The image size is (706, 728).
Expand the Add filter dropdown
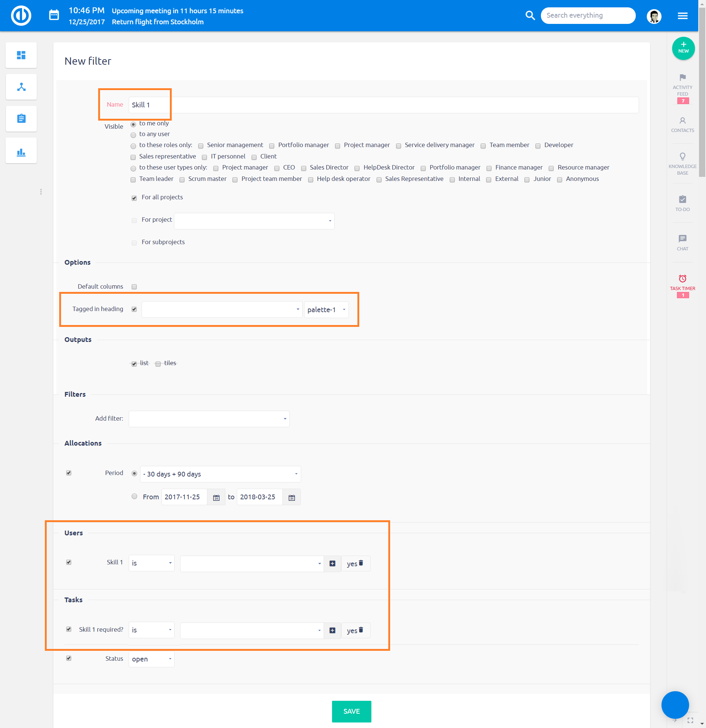(x=209, y=418)
